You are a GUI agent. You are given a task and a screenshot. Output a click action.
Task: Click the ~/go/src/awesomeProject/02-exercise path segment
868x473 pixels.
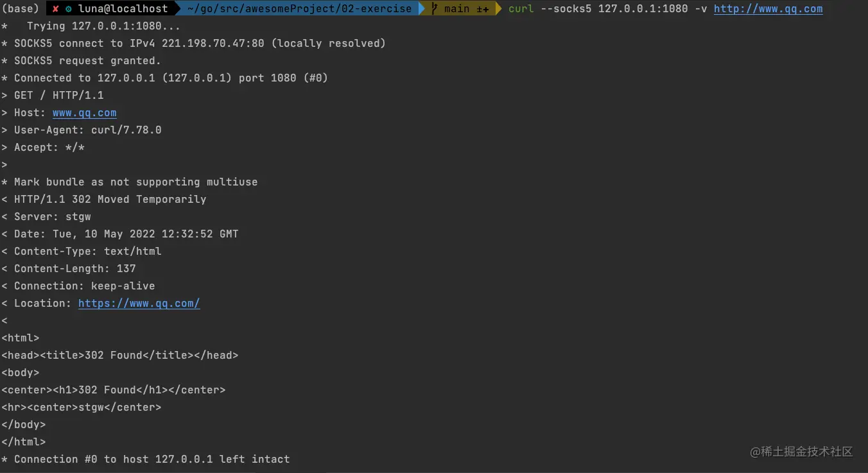tap(299, 9)
